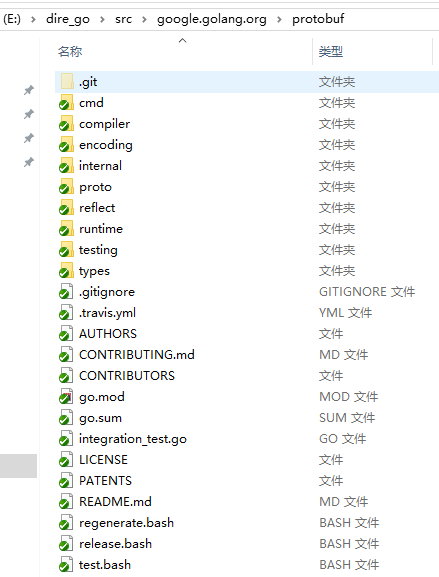439x577 pixels.
Task: Select the README.md file icon
Action: point(66,502)
